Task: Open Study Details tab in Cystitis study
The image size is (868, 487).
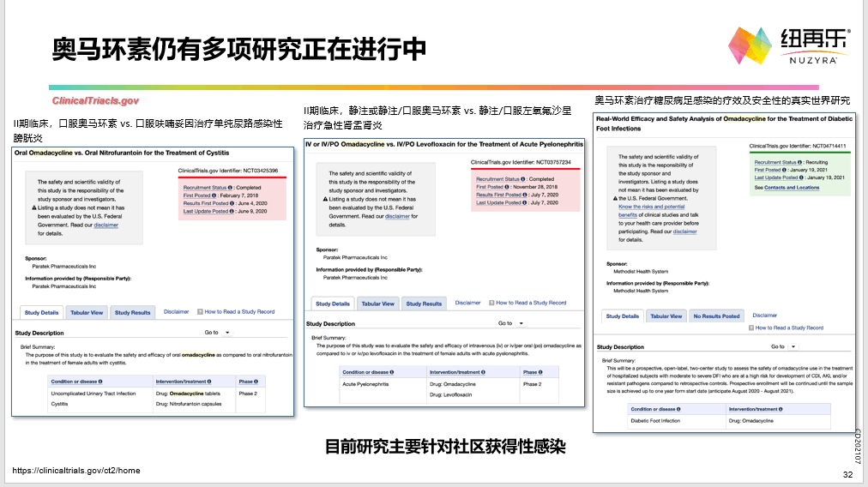Action: click(x=41, y=313)
